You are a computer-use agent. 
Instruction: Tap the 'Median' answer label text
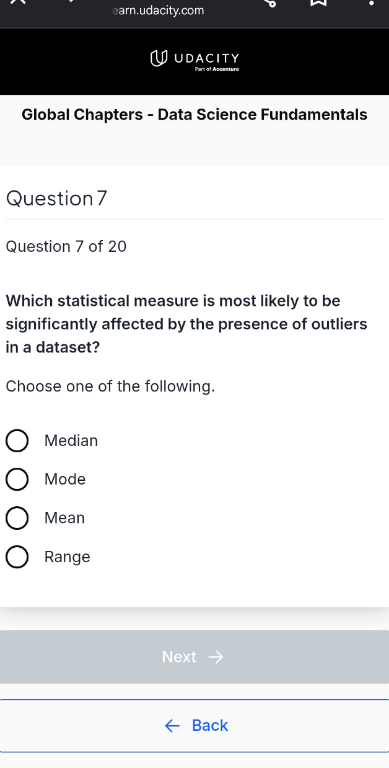click(x=71, y=441)
